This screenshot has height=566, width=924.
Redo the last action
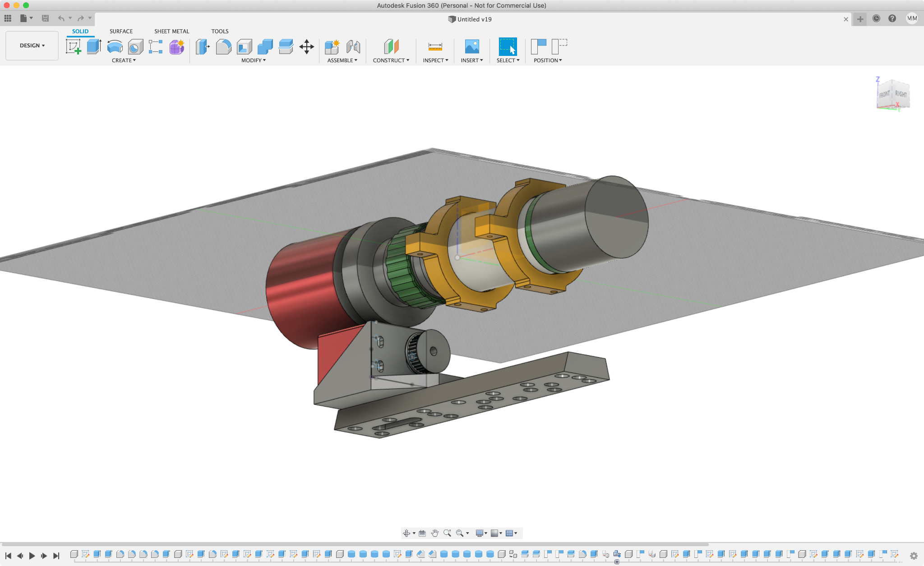coord(81,18)
